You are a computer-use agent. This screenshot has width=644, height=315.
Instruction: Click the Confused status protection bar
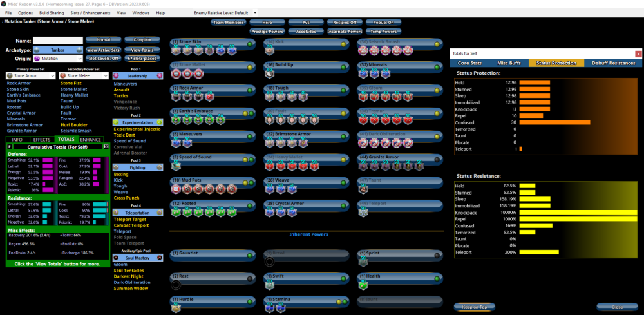pyautogui.click(x=545, y=122)
